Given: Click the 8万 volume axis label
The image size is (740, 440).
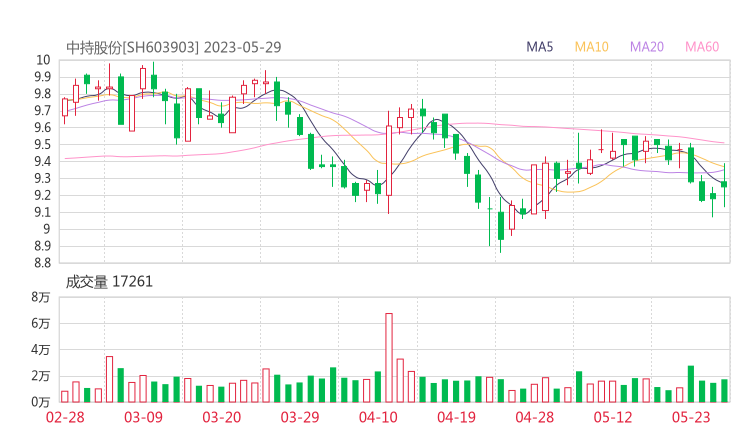Looking at the screenshot, I should (x=41, y=297).
